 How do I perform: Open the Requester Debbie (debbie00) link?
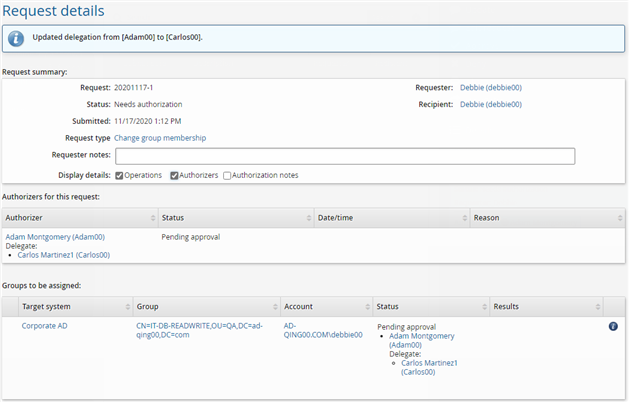coord(490,88)
